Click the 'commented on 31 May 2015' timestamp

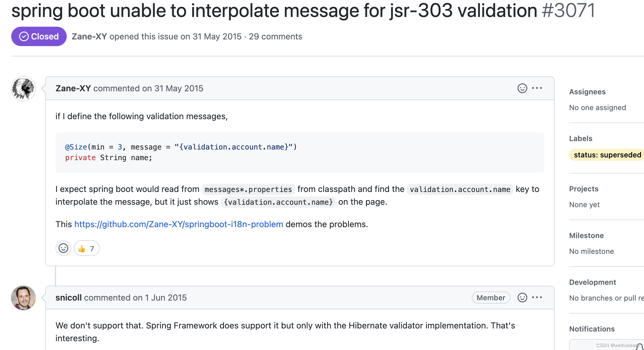click(148, 89)
